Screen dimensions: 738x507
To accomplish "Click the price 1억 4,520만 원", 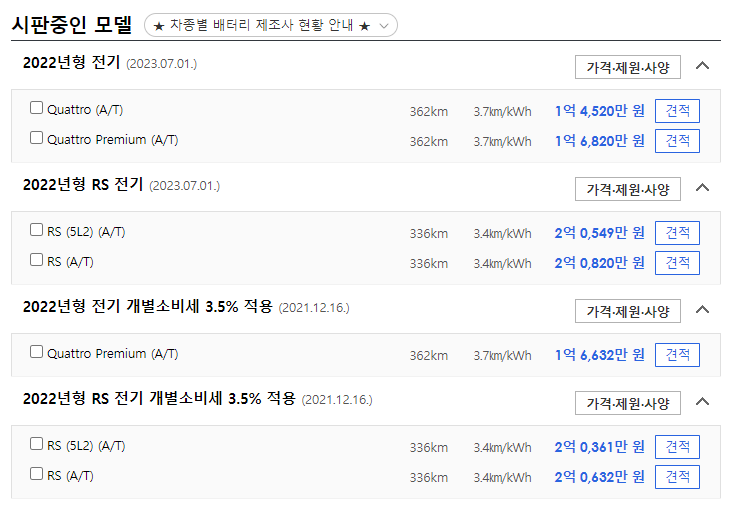I will tap(600, 111).
